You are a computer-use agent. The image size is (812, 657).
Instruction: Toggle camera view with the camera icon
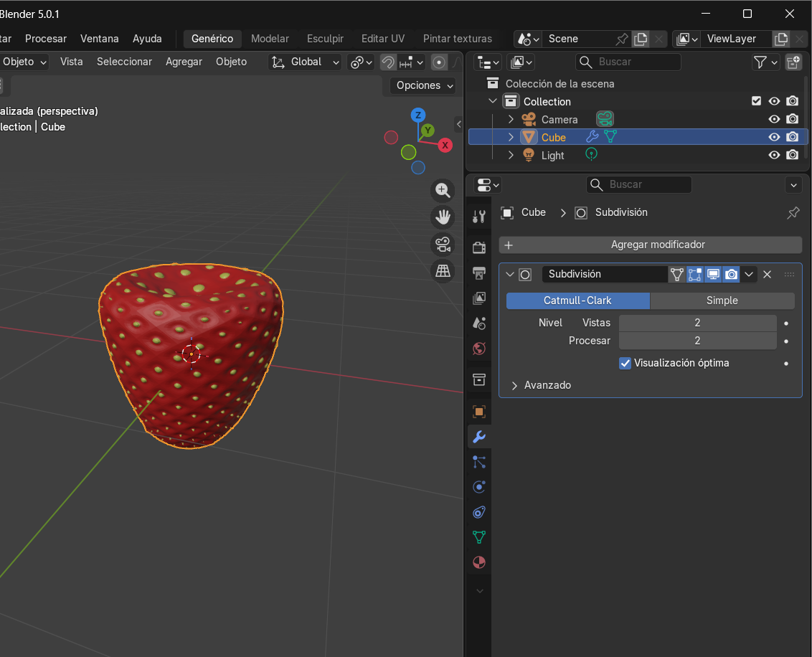(x=443, y=244)
